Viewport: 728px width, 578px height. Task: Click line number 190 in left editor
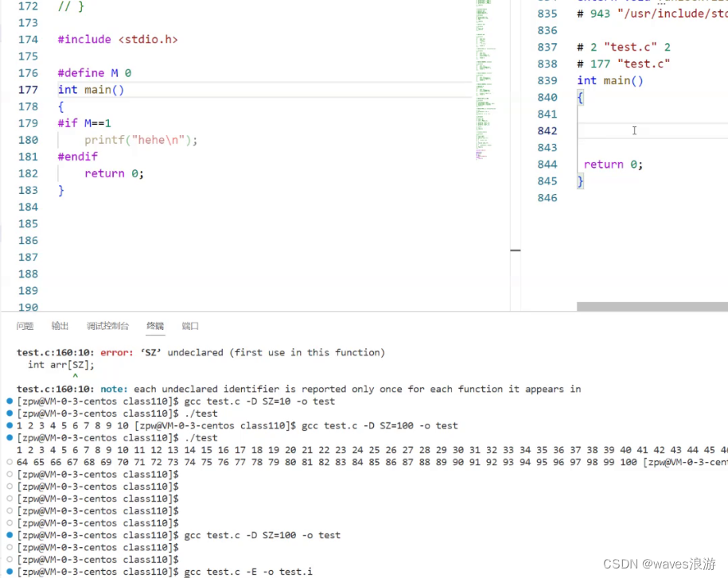click(28, 307)
